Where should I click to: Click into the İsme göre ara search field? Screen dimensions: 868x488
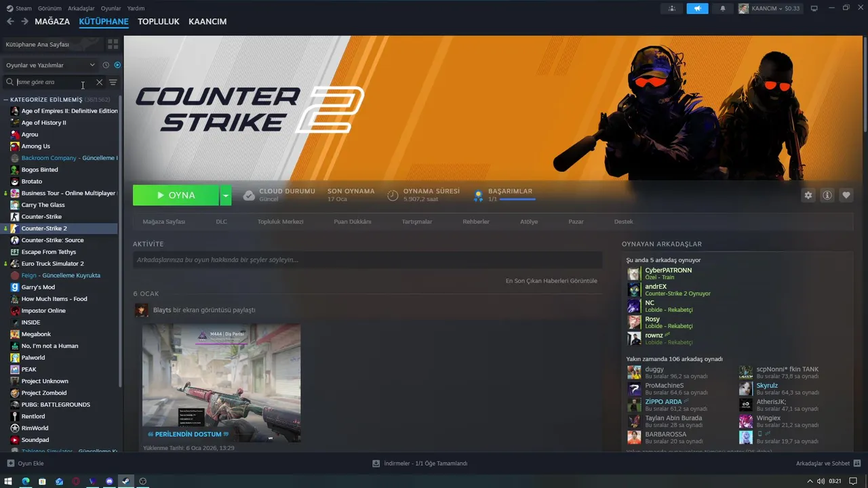(54, 82)
